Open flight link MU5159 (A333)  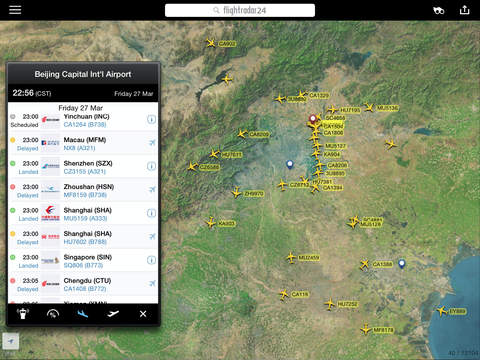pos(85,218)
